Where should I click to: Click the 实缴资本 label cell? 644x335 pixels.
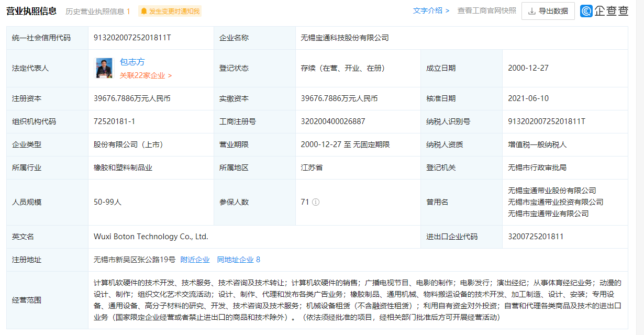(254, 98)
